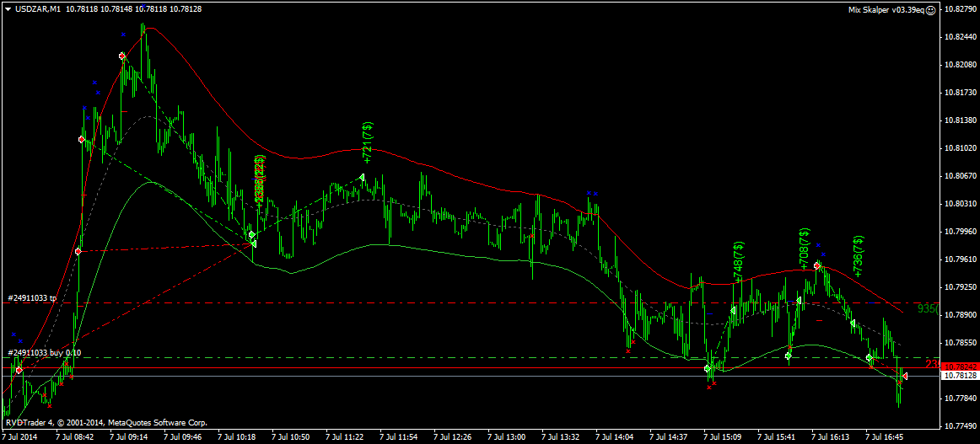Click the +708(7$) profit label
This screenshot has height=444, width=980.
pyautogui.click(x=805, y=249)
